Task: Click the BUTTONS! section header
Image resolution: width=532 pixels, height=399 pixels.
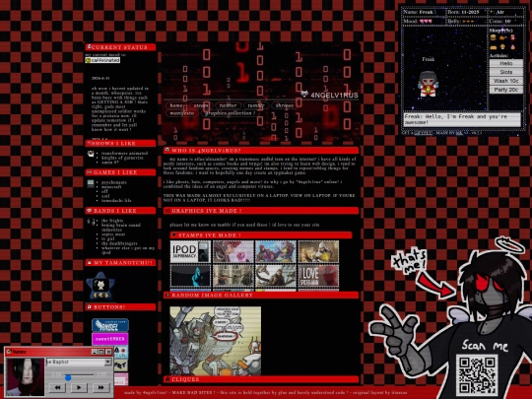Action: tap(120, 307)
